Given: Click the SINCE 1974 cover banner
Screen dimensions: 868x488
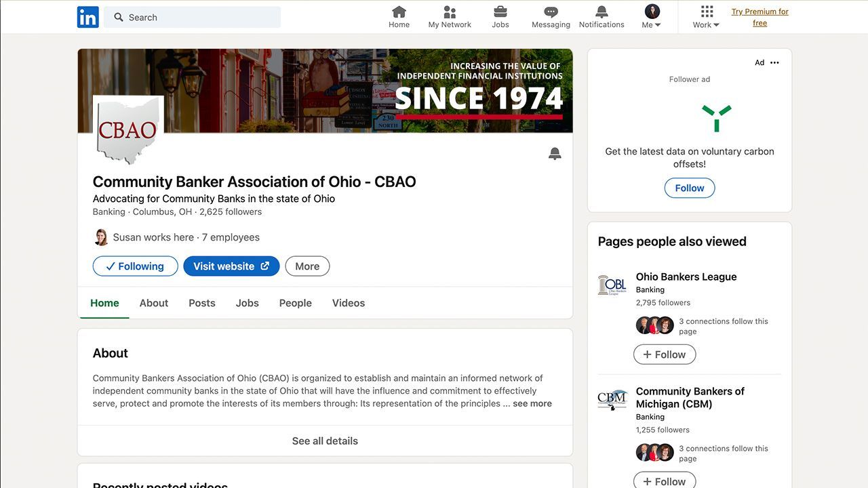Looking at the screenshot, I should tap(325, 91).
